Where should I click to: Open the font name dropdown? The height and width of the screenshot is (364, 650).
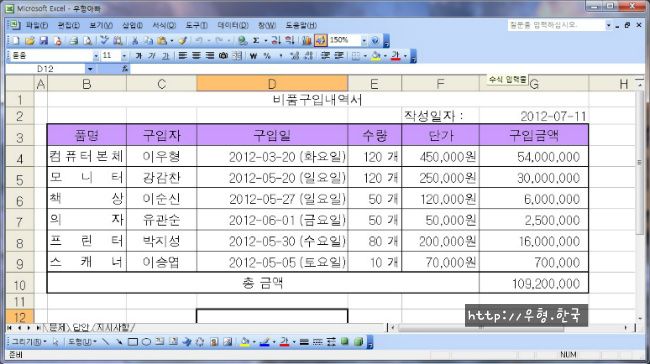click(96, 56)
